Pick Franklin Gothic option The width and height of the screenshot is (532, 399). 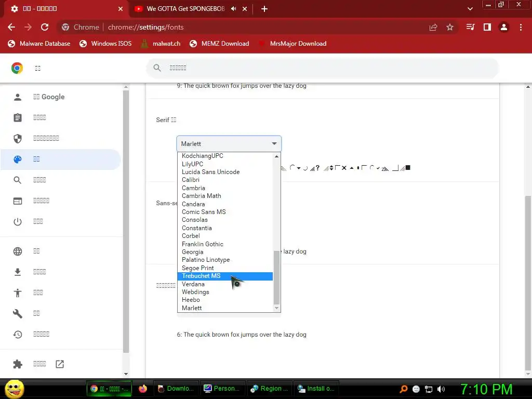click(x=225, y=244)
